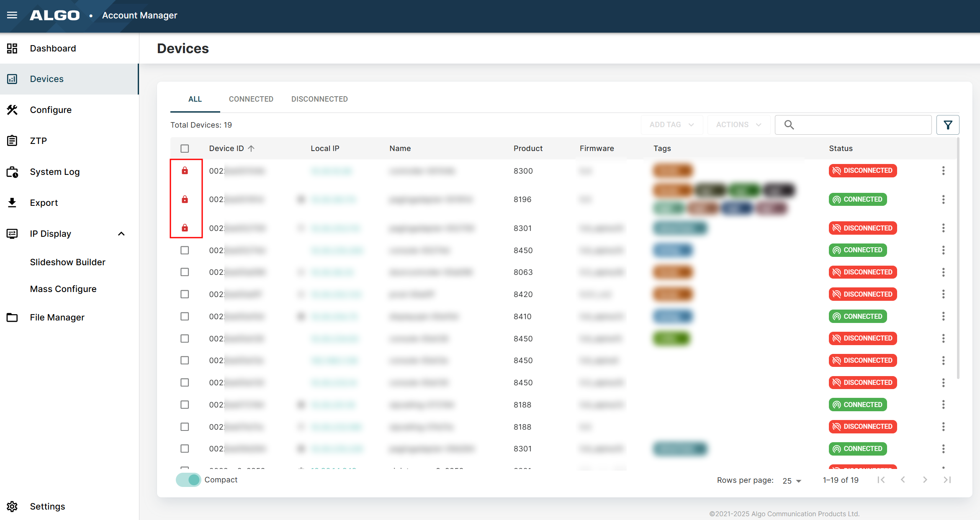Image resolution: width=980 pixels, height=520 pixels.
Task: Toggle the Compact view switch
Action: coord(188,480)
